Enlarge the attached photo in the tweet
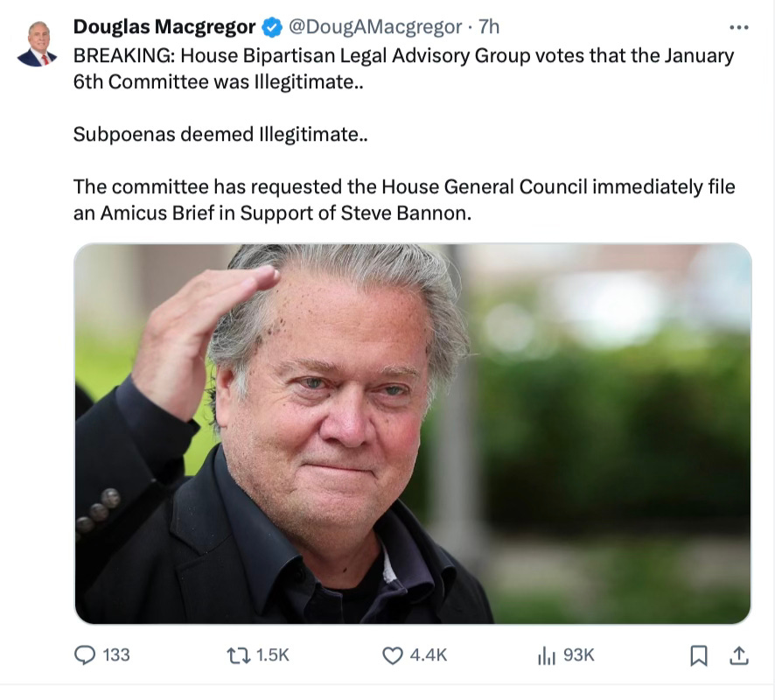Screen dimensions: 775x700 (x=413, y=433)
